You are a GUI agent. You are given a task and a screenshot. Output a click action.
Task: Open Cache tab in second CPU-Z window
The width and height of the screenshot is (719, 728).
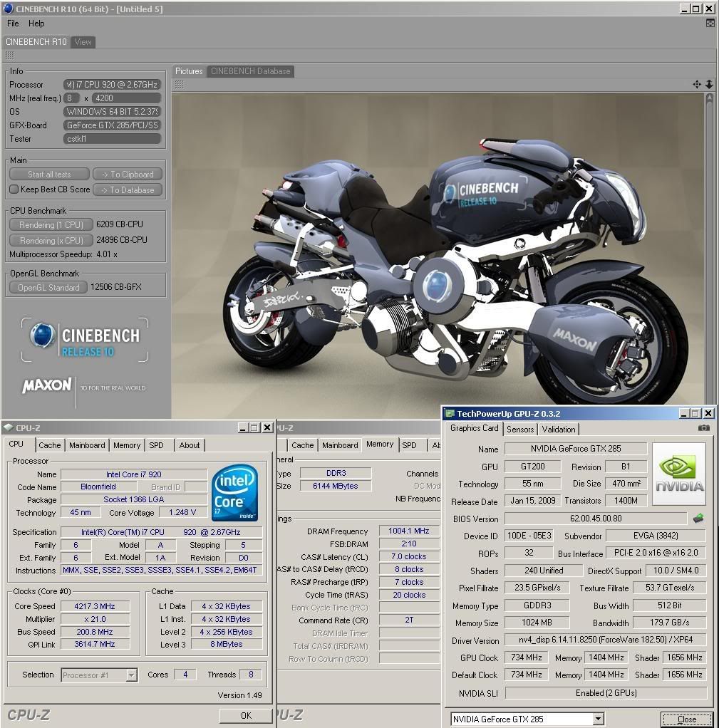[x=302, y=444]
